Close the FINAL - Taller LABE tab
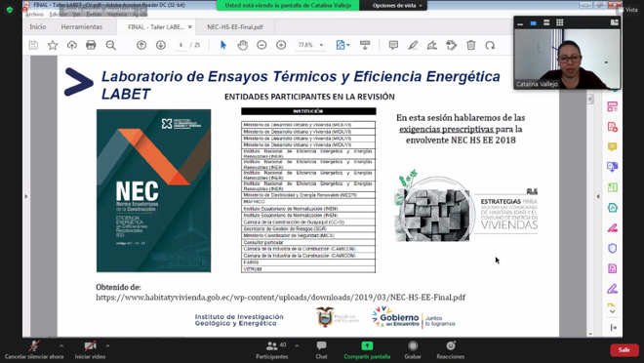Screen dimensions: 644x363 coord(189,26)
